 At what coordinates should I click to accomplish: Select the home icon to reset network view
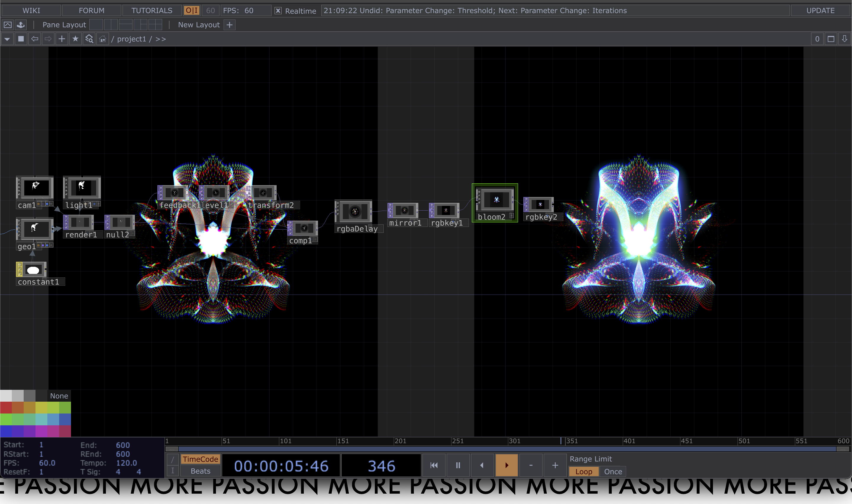click(102, 39)
